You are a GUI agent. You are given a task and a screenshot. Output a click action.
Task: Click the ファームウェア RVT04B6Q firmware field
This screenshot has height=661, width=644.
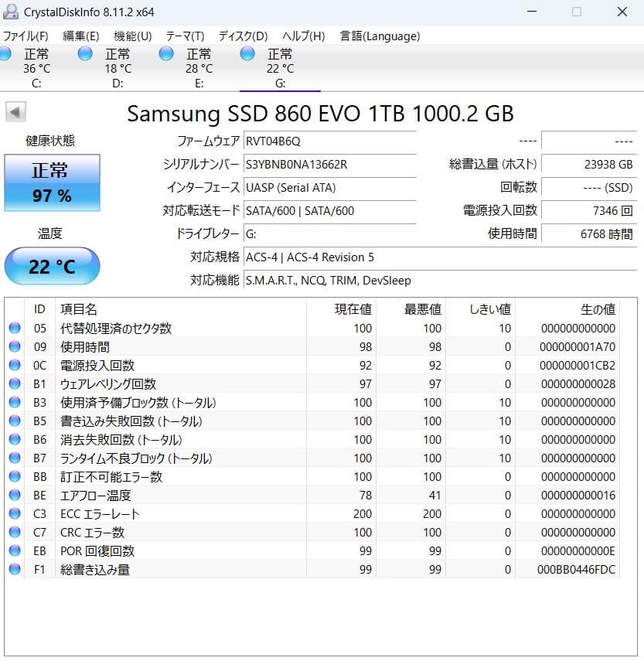(325, 142)
